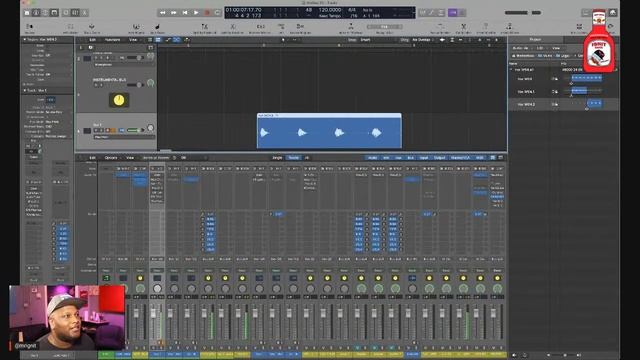Click the first toolbar icon under Library
Screen dimensions: 640x360
[x=30, y=28]
